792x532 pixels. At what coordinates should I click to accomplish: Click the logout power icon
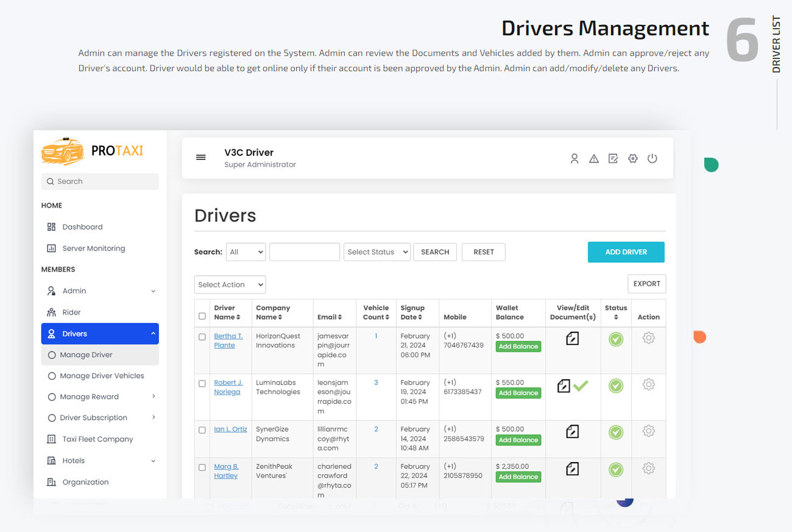click(x=652, y=158)
